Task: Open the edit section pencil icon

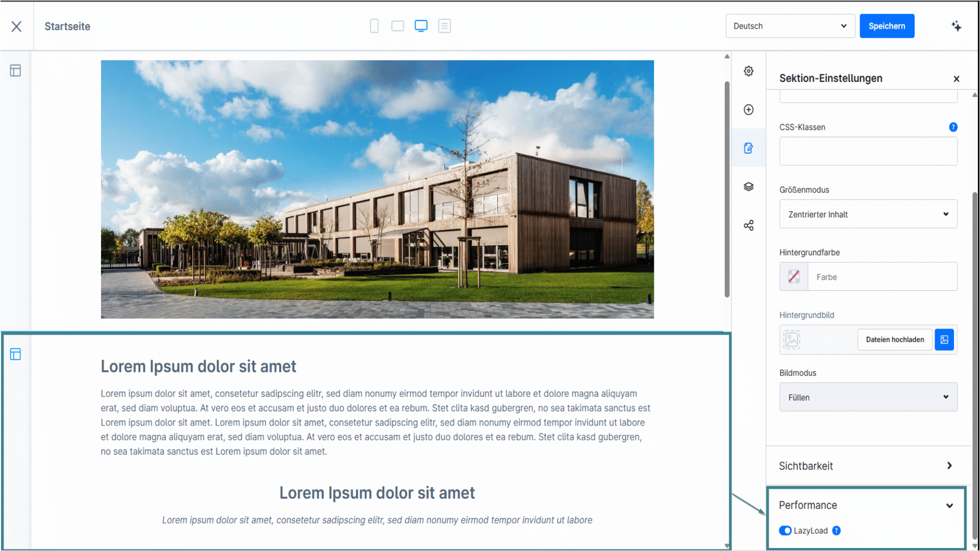Action: coord(748,148)
